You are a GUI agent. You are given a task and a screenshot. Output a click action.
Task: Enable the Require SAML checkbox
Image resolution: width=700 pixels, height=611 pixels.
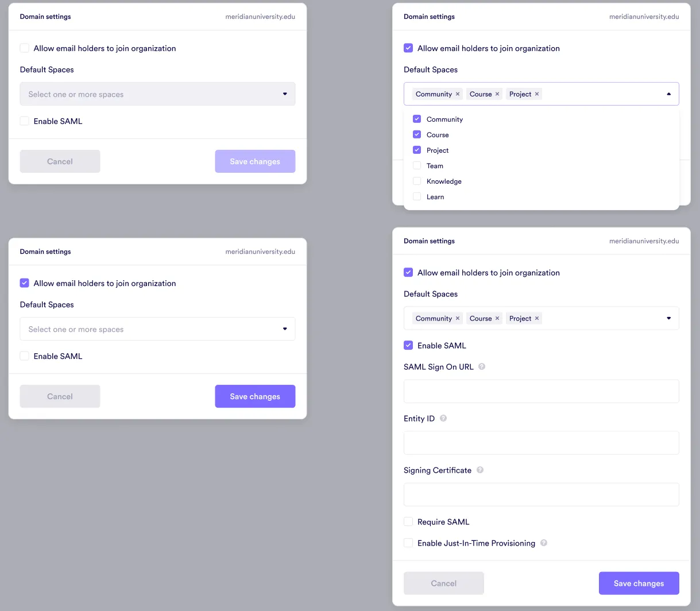408,521
